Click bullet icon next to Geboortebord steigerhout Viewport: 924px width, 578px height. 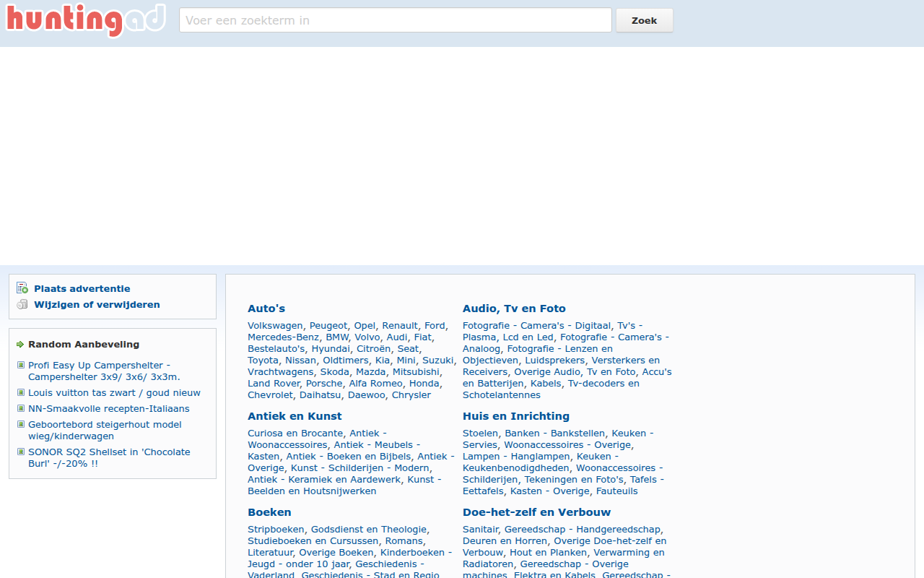pos(21,425)
